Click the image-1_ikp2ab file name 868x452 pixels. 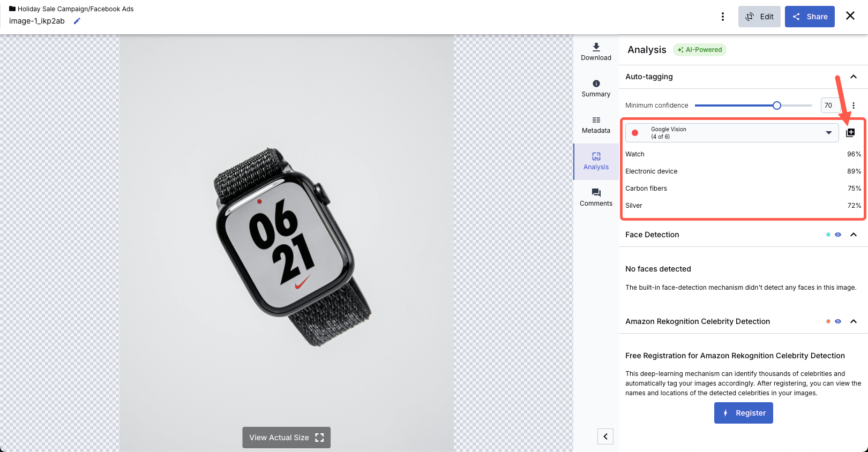[x=37, y=21]
